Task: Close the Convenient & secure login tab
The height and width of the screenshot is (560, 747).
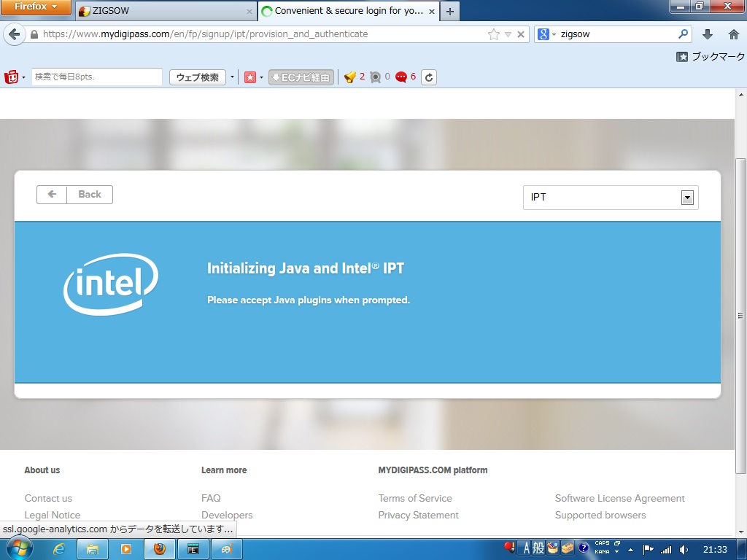Action: [x=432, y=12]
